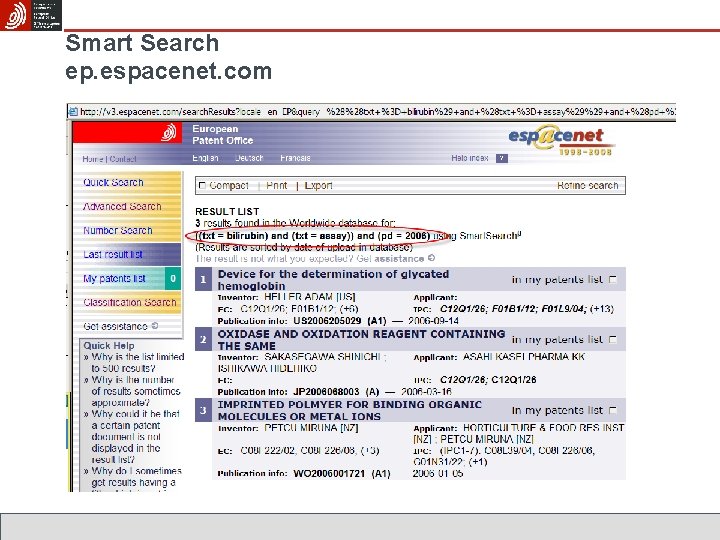Screen dimensions: 720x540
Task: Click the Home link
Action: tap(93, 159)
